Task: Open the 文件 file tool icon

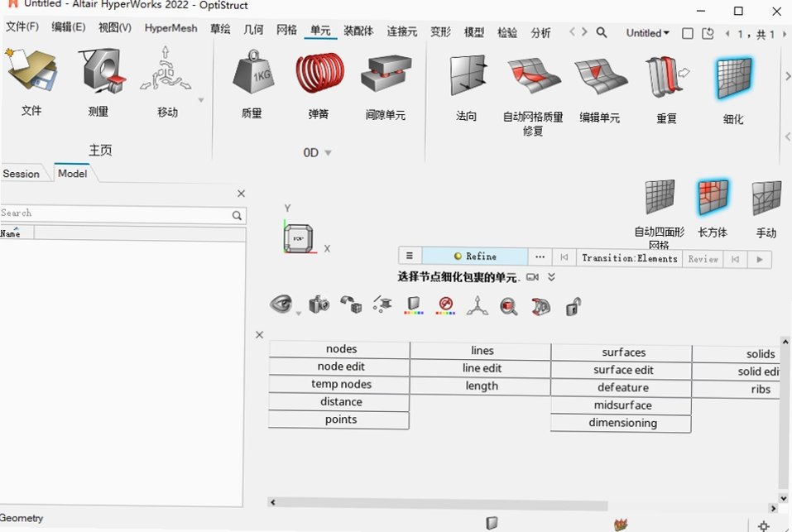Action: pos(31,70)
